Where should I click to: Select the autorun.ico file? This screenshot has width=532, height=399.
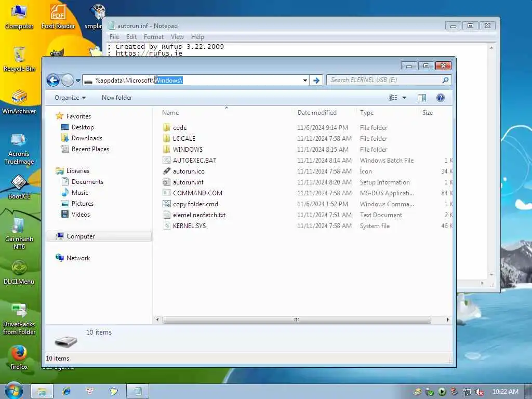189,171
